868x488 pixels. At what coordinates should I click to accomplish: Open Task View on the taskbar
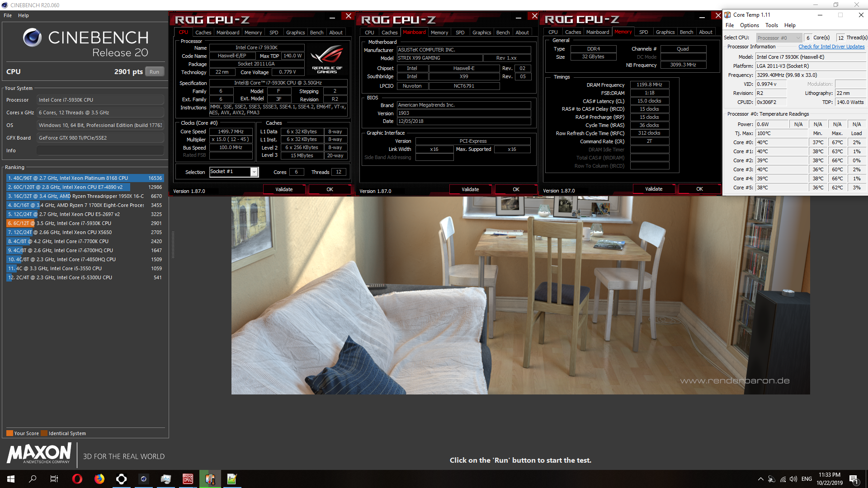click(x=54, y=479)
